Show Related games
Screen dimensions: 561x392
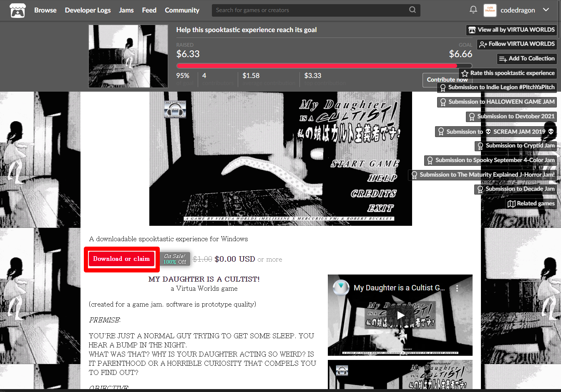click(x=531, y=204)
